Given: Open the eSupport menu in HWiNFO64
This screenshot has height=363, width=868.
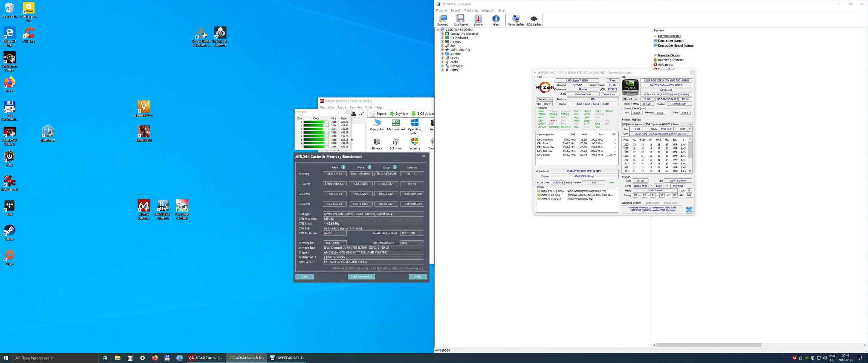Looking at the screenshot, I should point(488,10).
